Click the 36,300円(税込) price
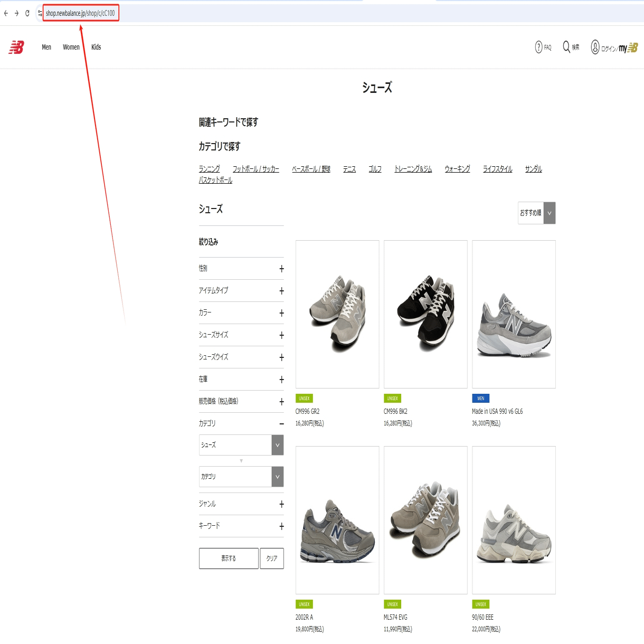This screenshot has width=644, height=644. 486,423
